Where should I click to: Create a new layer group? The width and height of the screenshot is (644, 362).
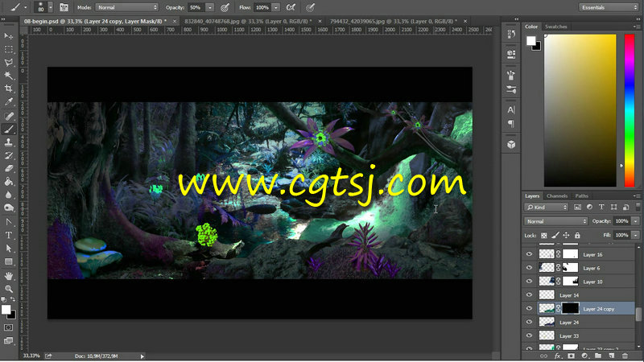pos(598,356)
